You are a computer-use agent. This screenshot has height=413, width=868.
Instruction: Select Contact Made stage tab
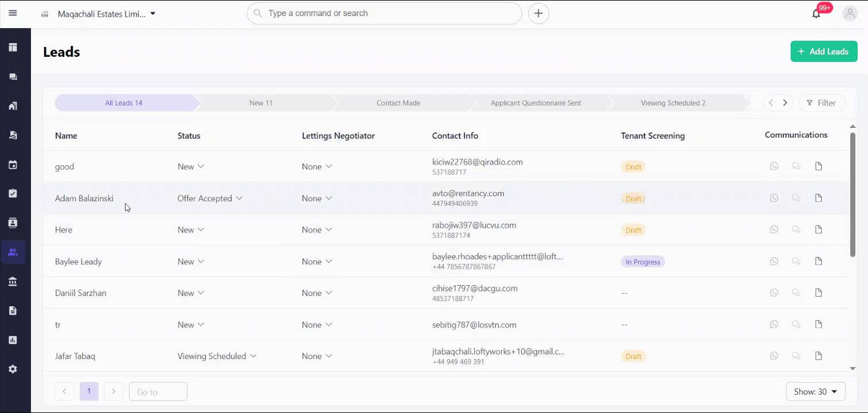point(398,103)
